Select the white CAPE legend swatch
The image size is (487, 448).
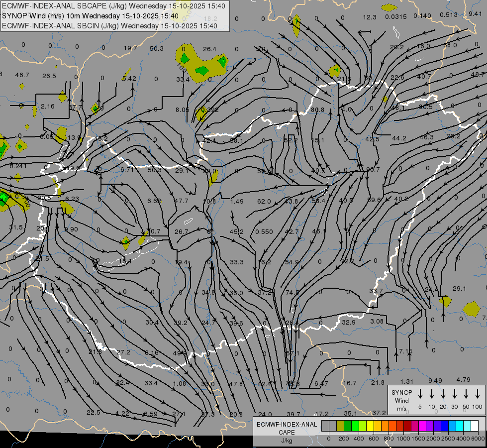click(x=474, y=426)
